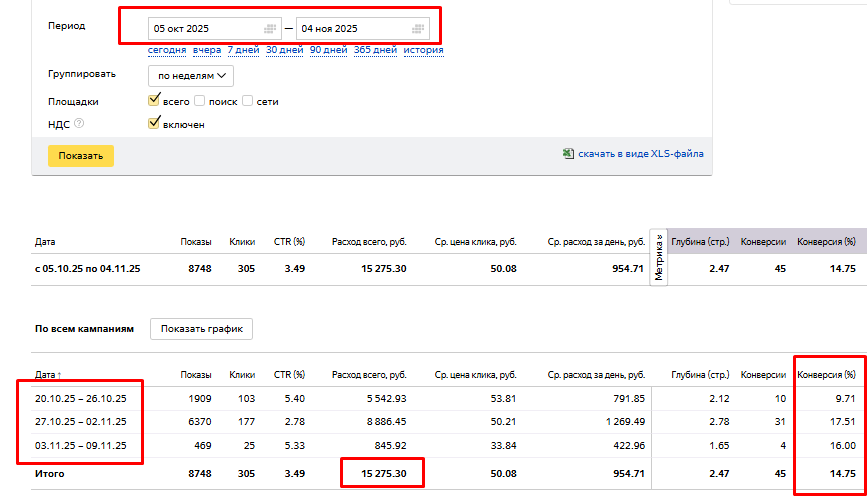Click conversion rate '9.71'

click(845, 399)
